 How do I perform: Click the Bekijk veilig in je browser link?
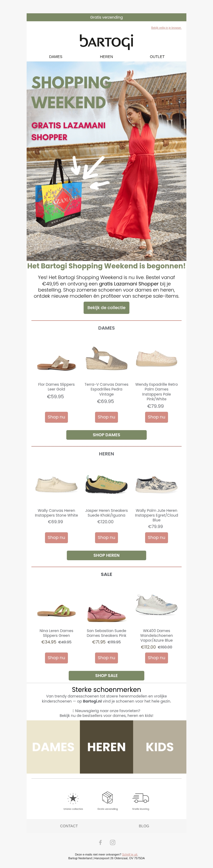(x=166, y=28)
